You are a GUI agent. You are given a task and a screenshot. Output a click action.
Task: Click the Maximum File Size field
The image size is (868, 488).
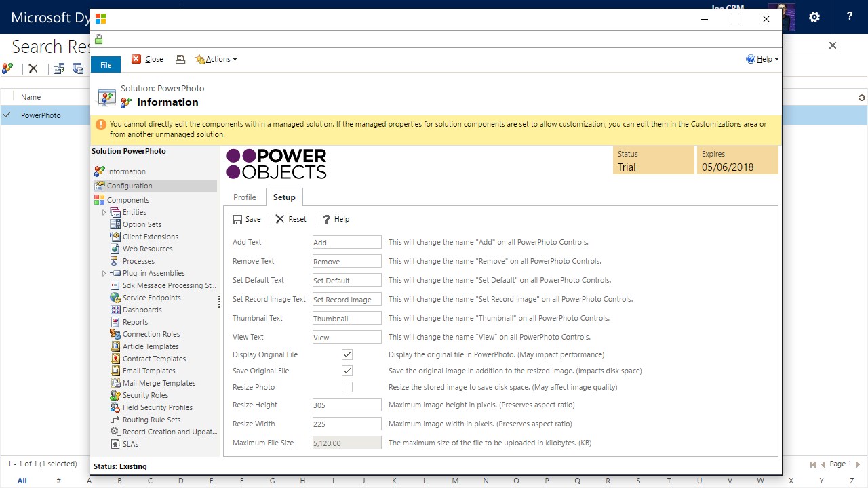pyautogui.click(x=347, y=443)
